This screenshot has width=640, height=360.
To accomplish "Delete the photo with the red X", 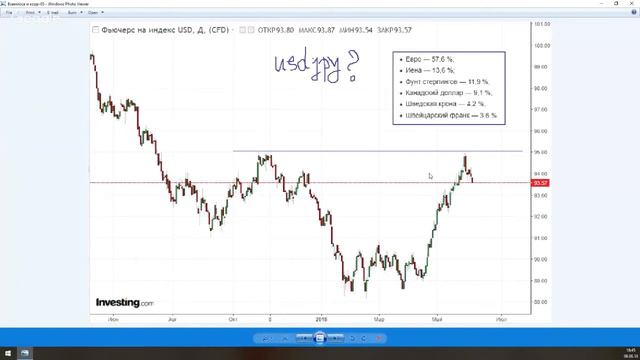I will 379,338.
